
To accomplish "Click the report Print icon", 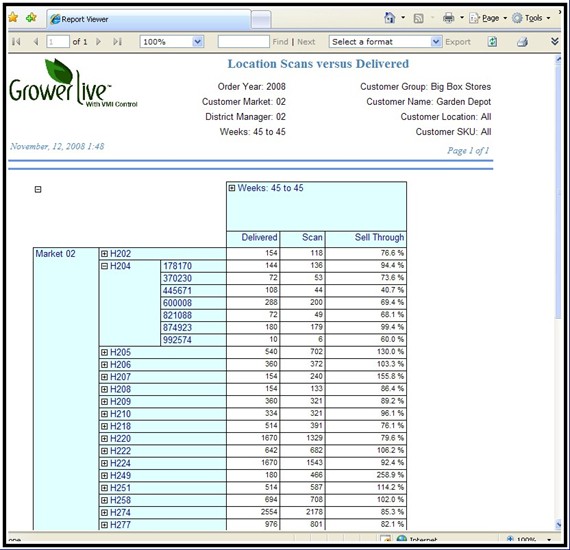I will tap(522, 42).
